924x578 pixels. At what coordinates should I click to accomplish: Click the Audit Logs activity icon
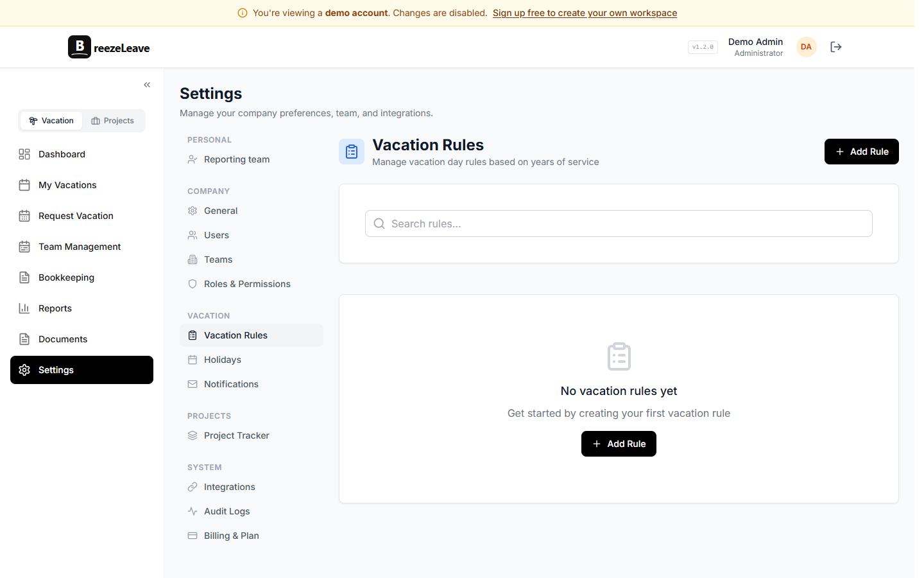coord(193,511)
